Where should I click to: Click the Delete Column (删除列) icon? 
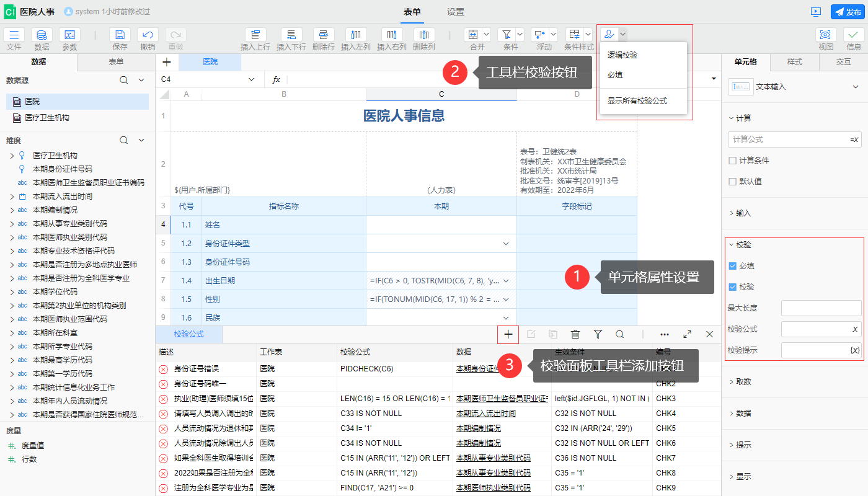point(423,35)
